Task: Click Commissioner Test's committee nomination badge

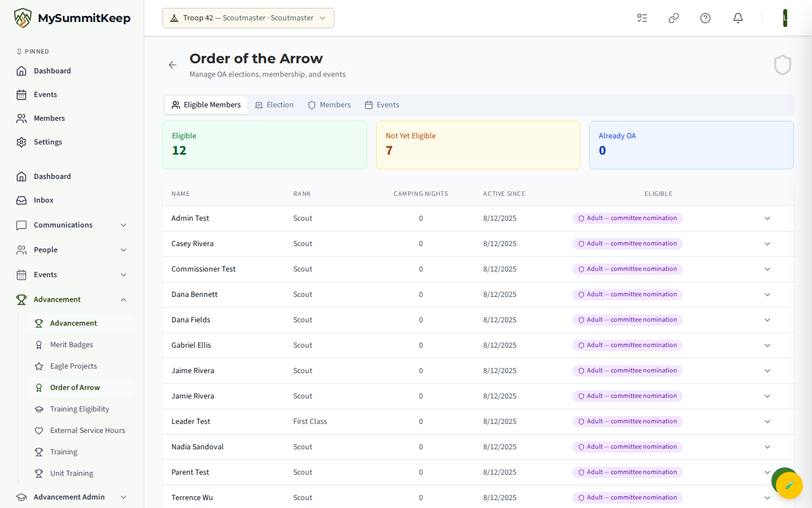Action: [x=628, y=269]
